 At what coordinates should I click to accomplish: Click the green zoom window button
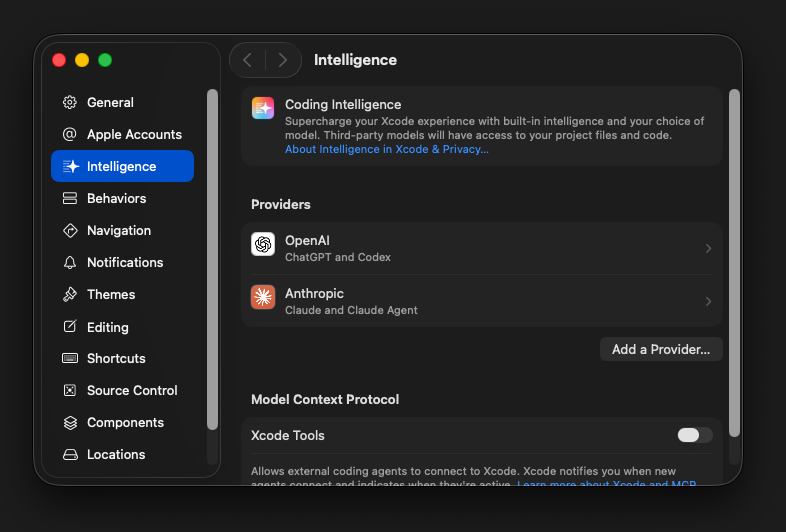105,60
